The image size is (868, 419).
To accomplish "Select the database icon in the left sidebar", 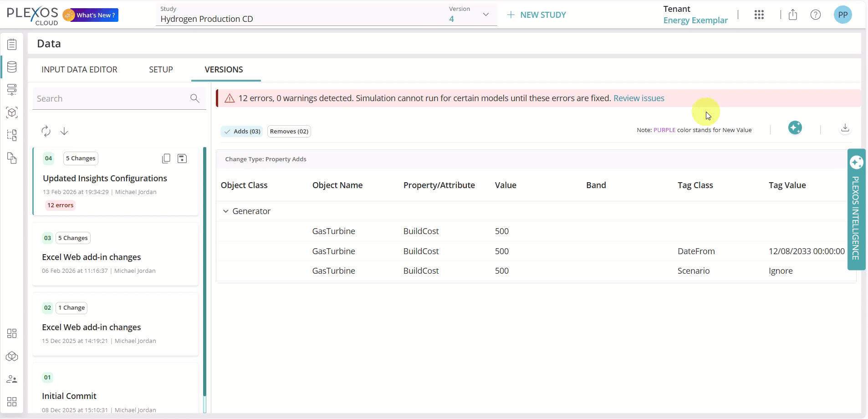I will [x=12, y=67].
